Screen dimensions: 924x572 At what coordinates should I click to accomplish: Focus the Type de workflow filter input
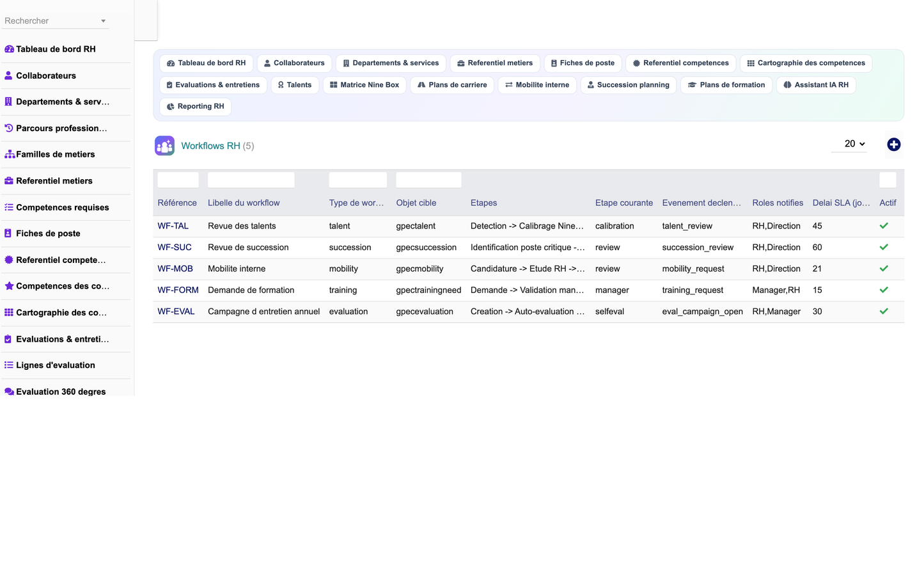[357, 180]
